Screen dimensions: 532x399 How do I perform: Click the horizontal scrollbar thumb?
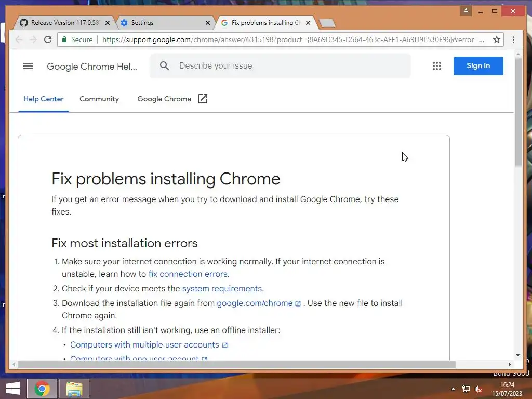tap(236, 364)
